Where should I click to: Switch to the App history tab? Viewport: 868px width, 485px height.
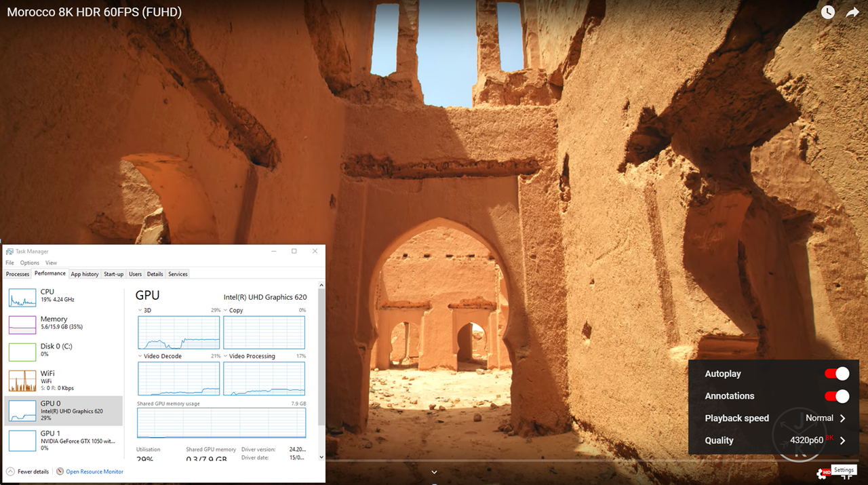(x=85, y=274)
